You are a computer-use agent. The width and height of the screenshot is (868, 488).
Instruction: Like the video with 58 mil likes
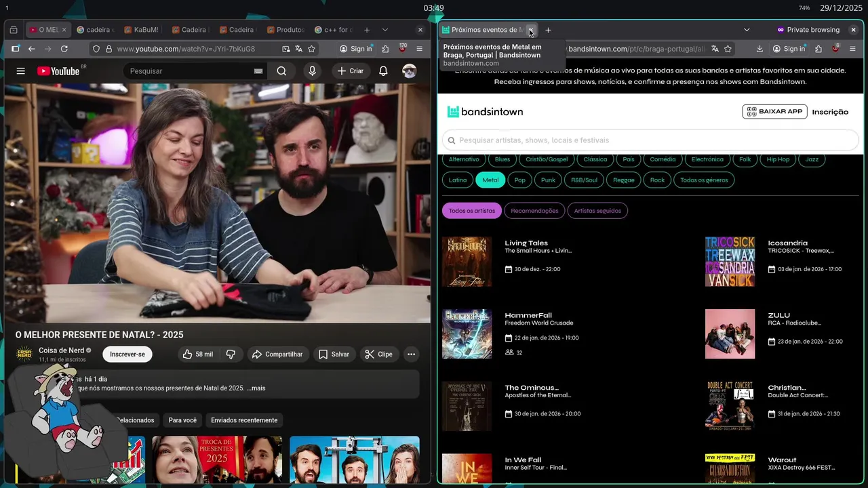(197, 354)
